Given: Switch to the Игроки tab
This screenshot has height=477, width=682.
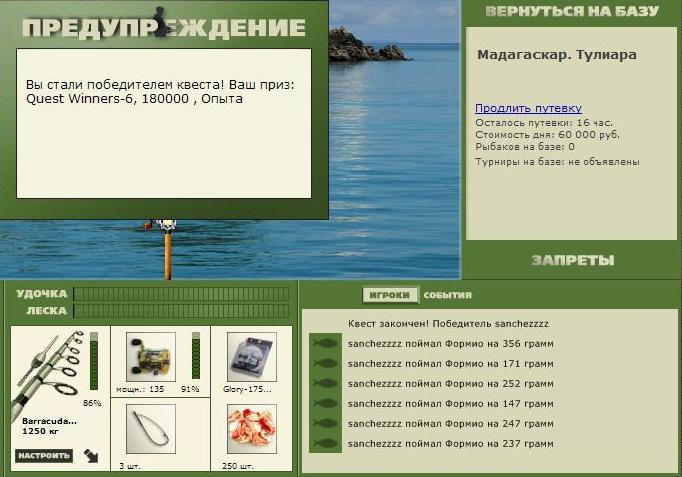Looking at the screenshot, I should coord(390,295).
